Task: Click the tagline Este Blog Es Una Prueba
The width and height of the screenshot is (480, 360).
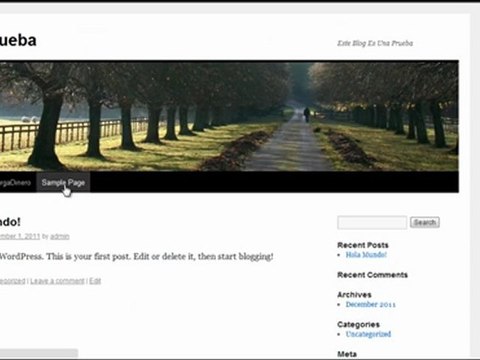Action: coord(375,43)
